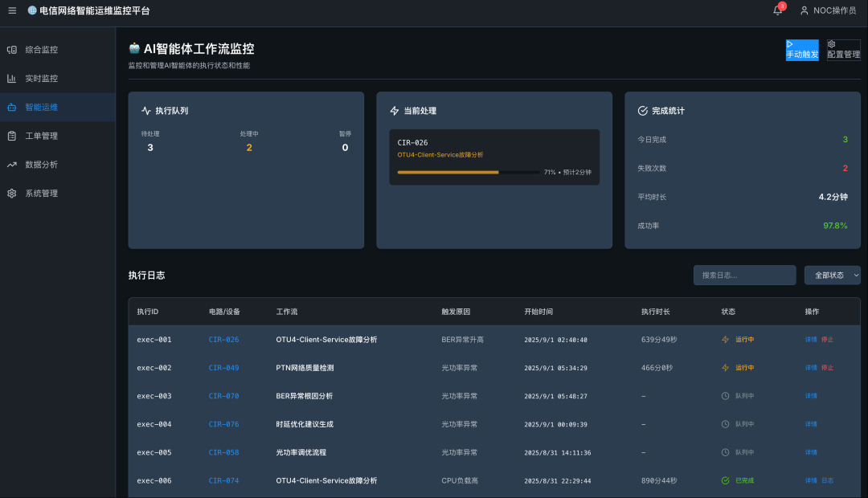The height and width of the screenshot is (498, 868).
Task: Click the 97.8% success rate value
Action: coord(835,226)
